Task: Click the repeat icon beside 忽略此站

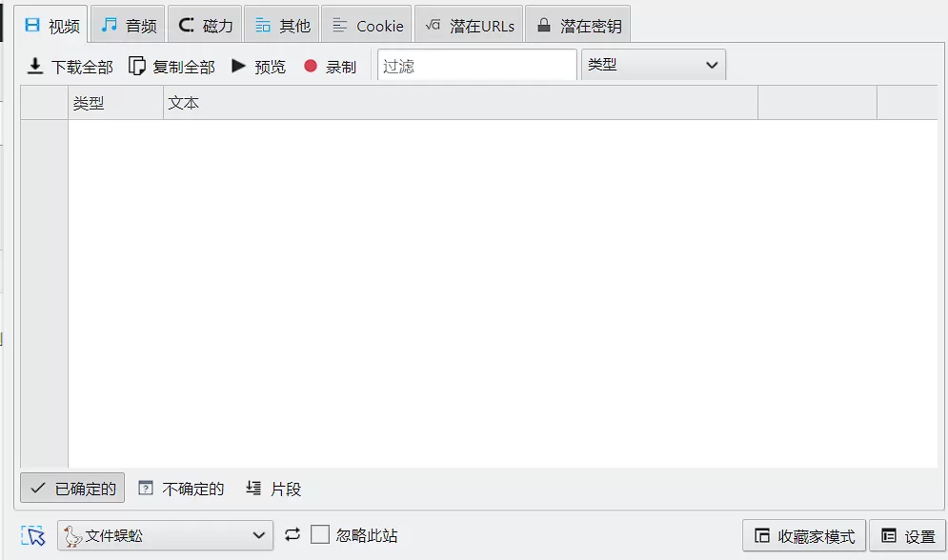Action: [x=292, y=535]
